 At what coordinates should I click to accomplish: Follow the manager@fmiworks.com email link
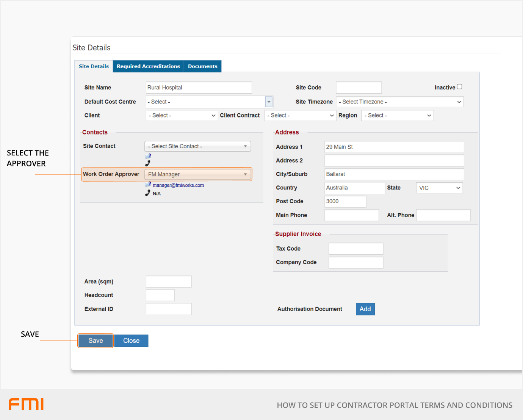coord(178,185)
